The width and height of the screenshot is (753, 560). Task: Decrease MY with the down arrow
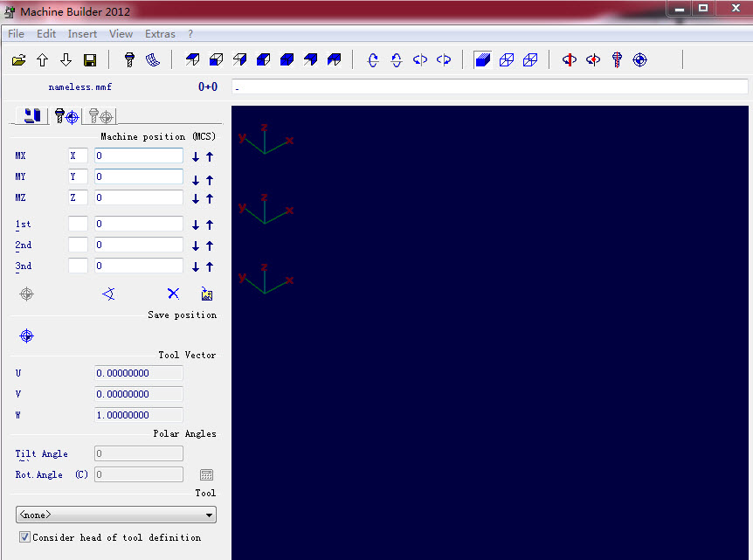pos(196,180)
